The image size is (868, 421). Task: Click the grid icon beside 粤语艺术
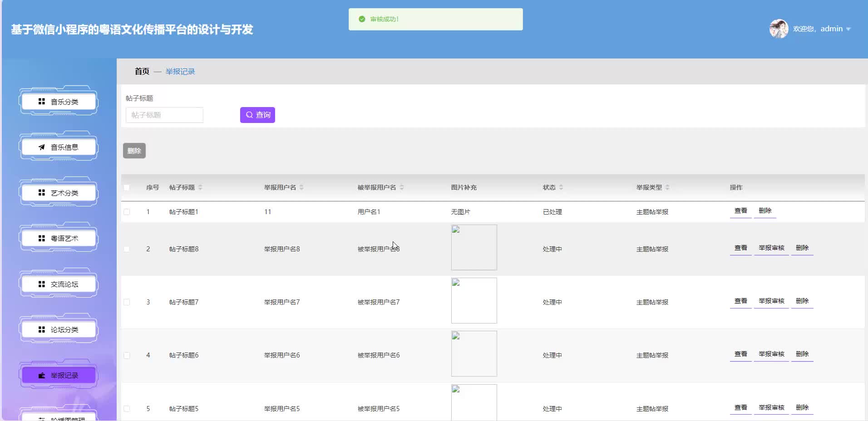coord(42,238)
